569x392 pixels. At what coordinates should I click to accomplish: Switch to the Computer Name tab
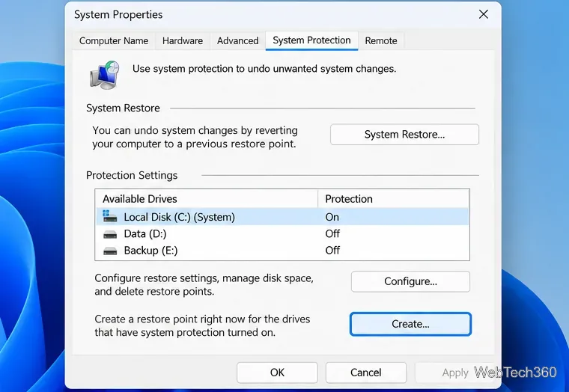click(x=114, y=40)
